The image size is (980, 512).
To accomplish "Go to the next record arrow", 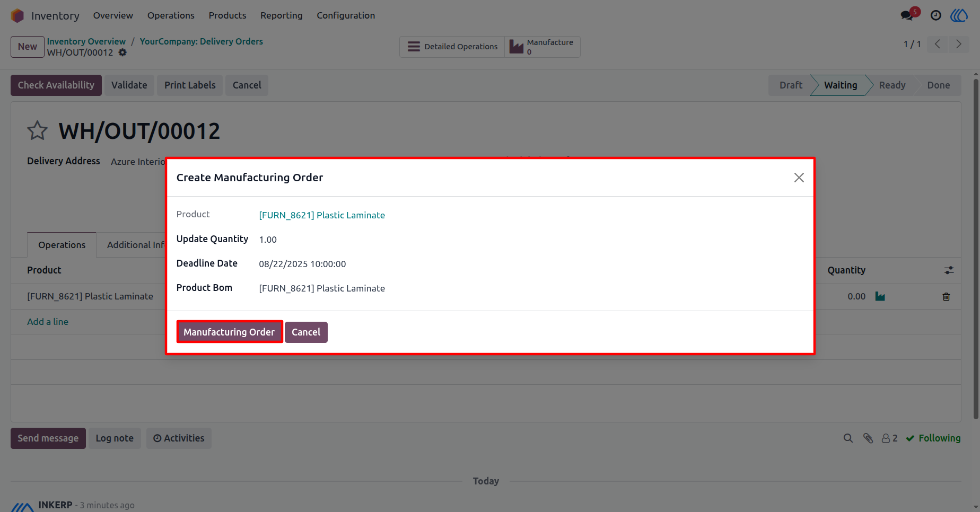I will (x=958, y=44).
